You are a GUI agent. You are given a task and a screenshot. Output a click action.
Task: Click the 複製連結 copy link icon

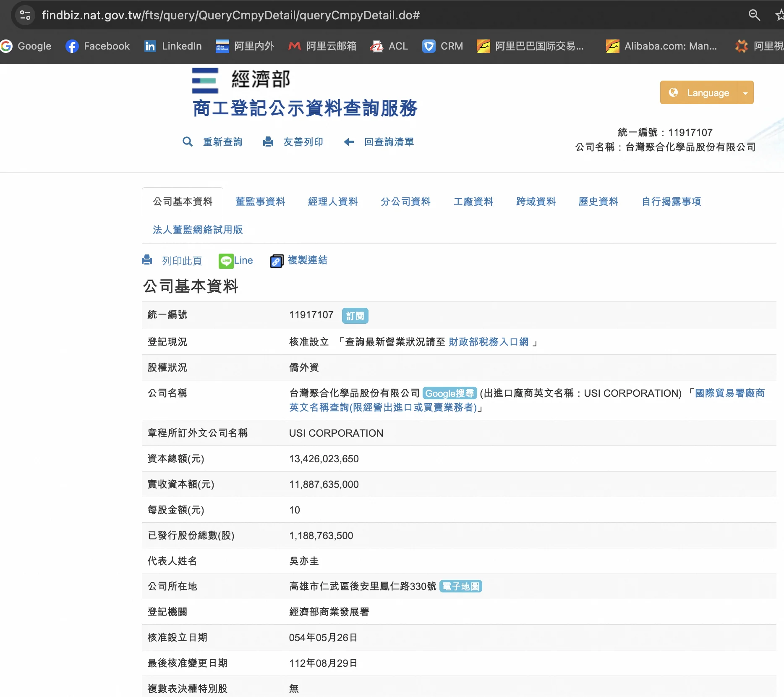click(x=276, y=261)
